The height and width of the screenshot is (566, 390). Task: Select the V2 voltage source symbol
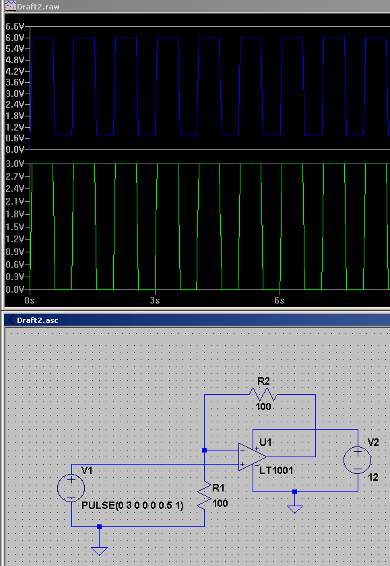pos(357,460)
